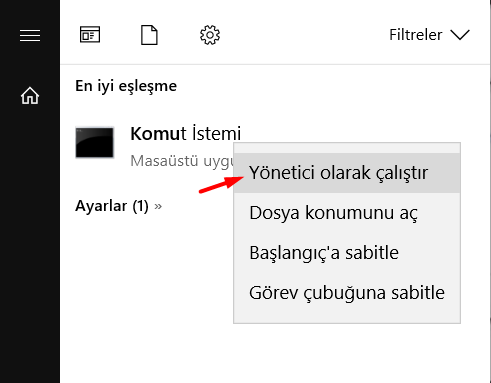
Task: Select Görev çubuğuna sabitle option
Action: pos(347,293)
